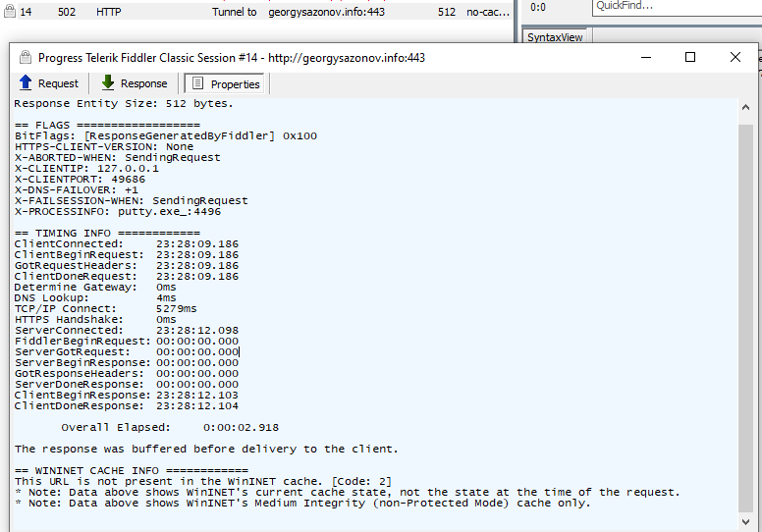Switch to the Response tab
762x532 pixels.
135,83
